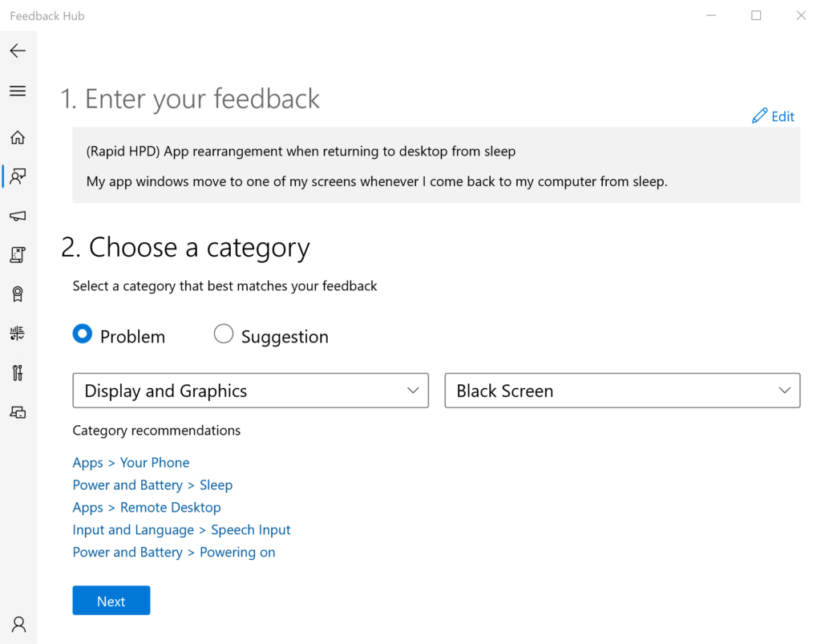
Task: Select the Feedback icon in the sidebar
Action: (x=18, y=176)
